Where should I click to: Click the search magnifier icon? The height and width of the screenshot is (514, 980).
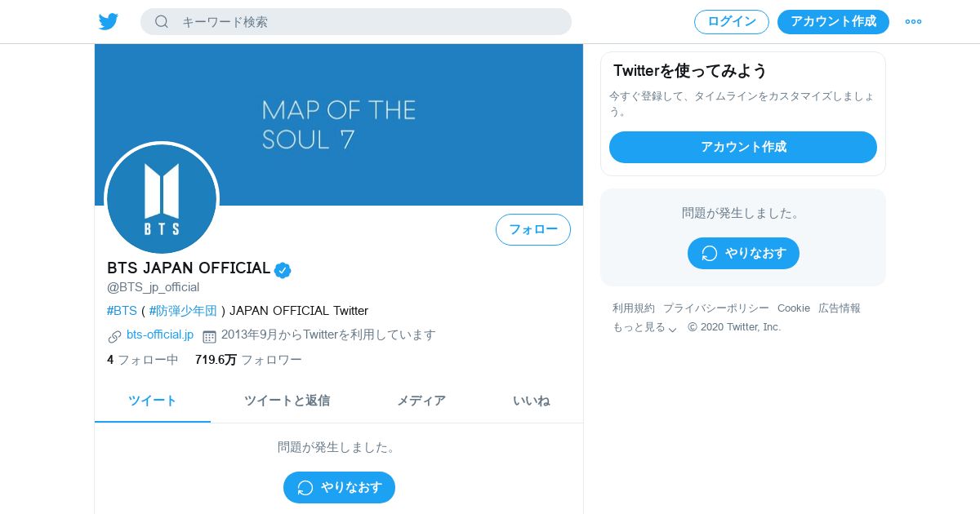click(x=162, y=21)
